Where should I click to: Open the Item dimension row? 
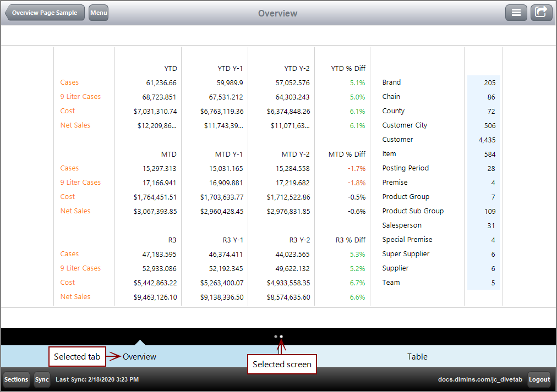[389, 153]
